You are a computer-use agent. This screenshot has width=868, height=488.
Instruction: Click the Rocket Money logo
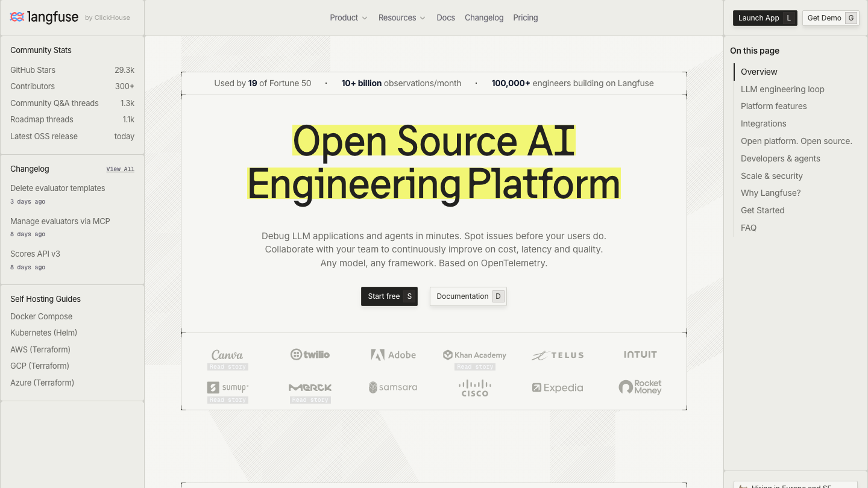[640, 387]
